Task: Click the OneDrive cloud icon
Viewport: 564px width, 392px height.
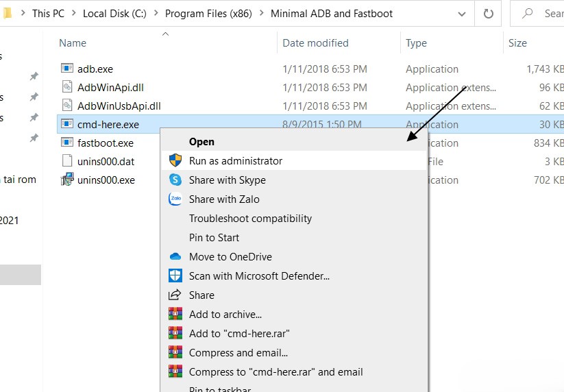Action: click(x=175, y=257)
